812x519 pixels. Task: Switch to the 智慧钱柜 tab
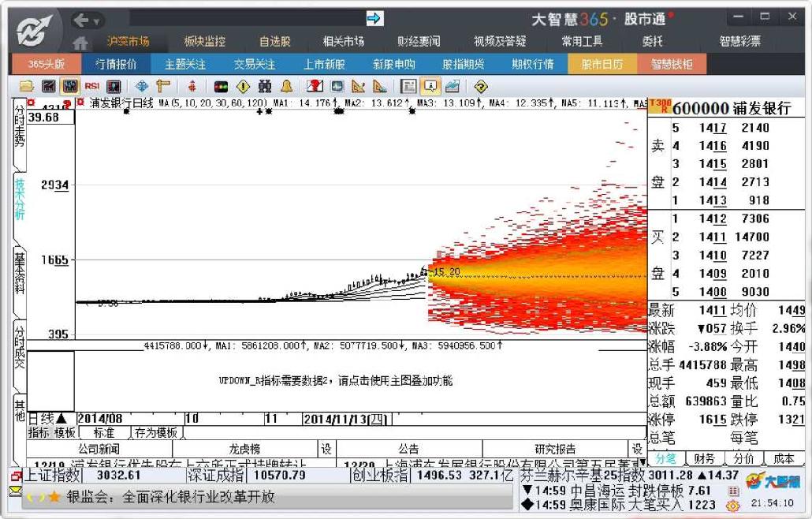672,64
